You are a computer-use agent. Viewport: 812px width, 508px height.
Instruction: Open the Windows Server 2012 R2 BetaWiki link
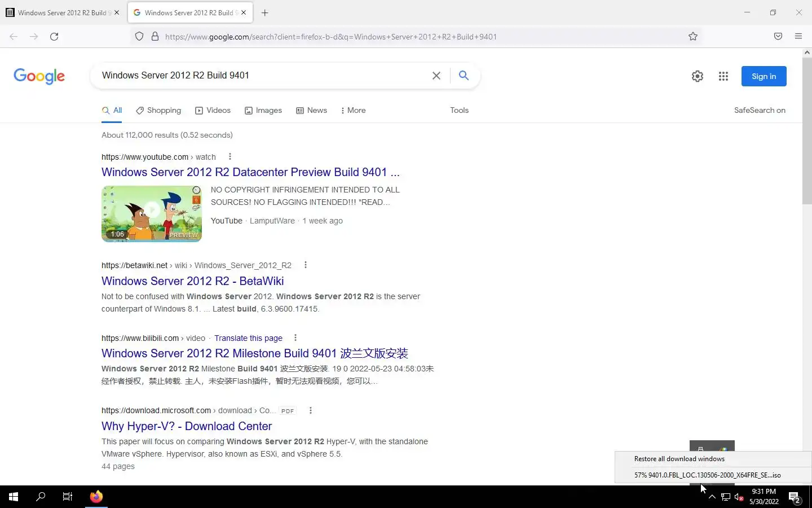pyautogui.click(x=193, y=281)
